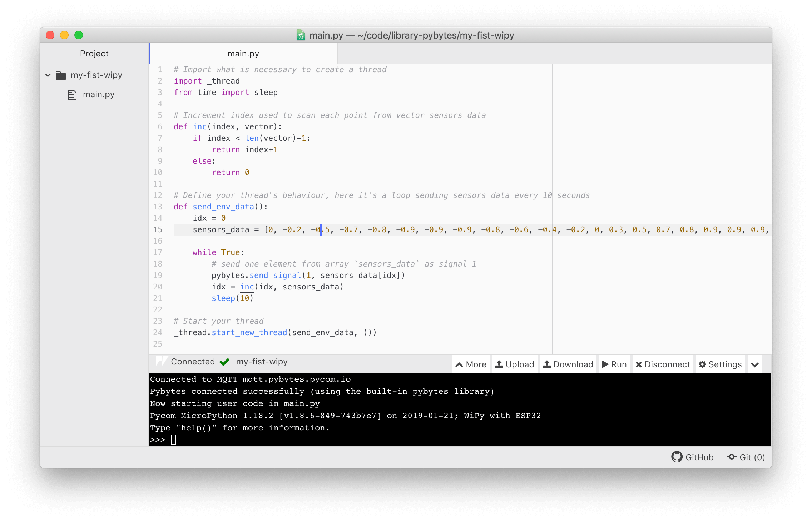Click the sleep(10) call

coord(233,298)
